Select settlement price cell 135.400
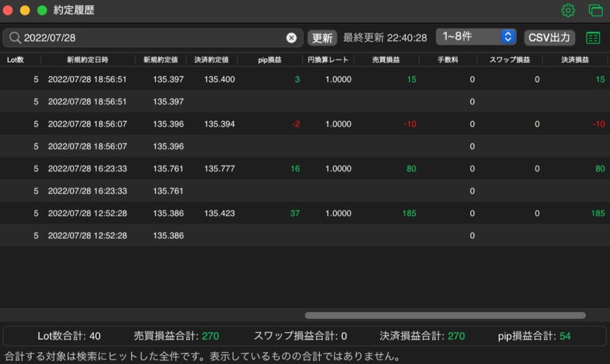The image size is (610, 364). coord(219,79)
